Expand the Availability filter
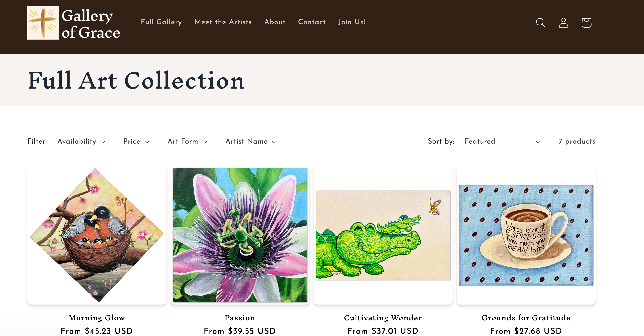 click(81, 142)
